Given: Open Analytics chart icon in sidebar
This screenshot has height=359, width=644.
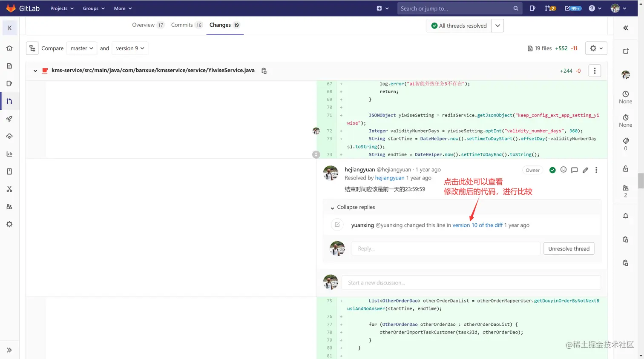Looking at the screenshot, I should pos(9,154).
